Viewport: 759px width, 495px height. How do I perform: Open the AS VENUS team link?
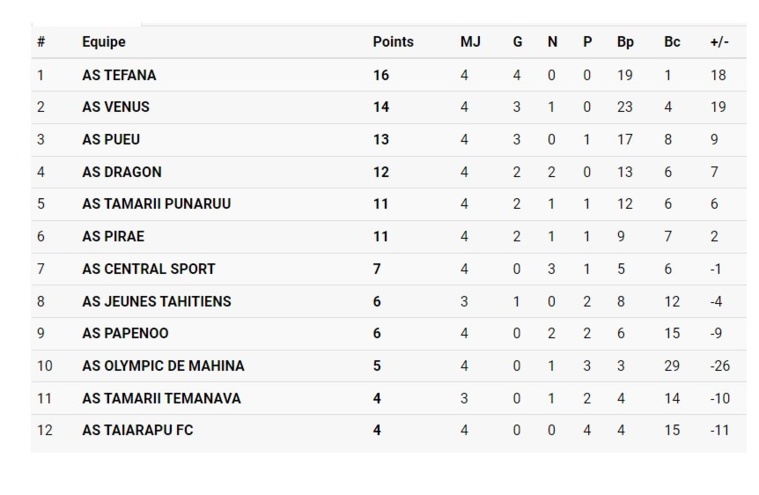116,107
